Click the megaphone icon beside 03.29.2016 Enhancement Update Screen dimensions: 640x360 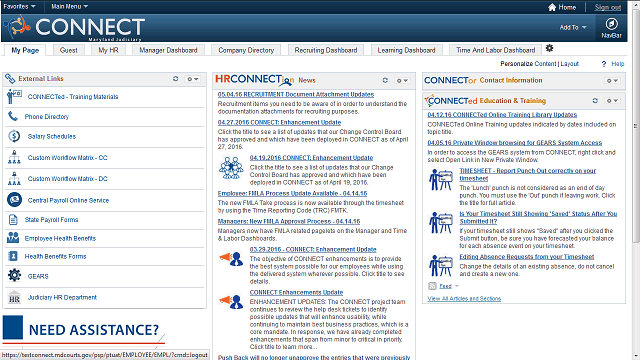click(231, 259)
